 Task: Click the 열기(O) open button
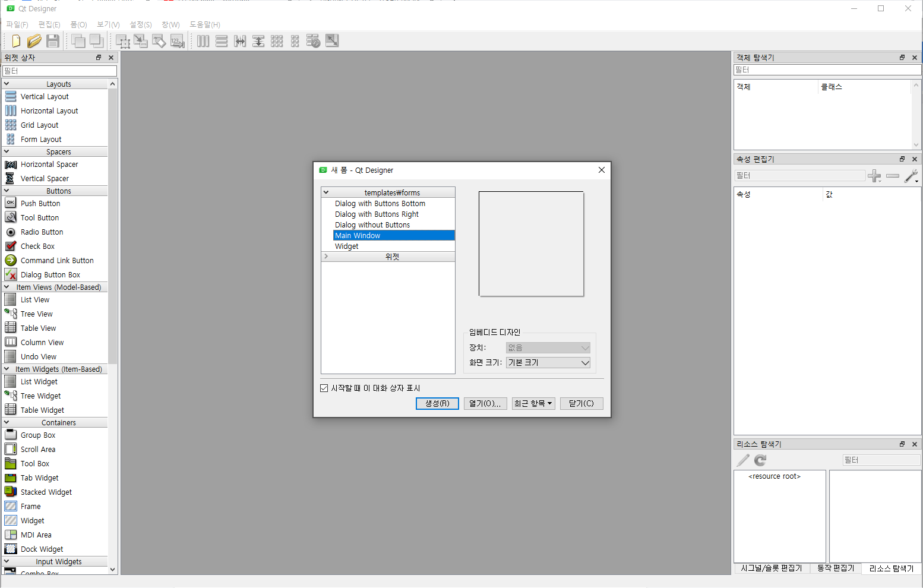pos(485,403)
